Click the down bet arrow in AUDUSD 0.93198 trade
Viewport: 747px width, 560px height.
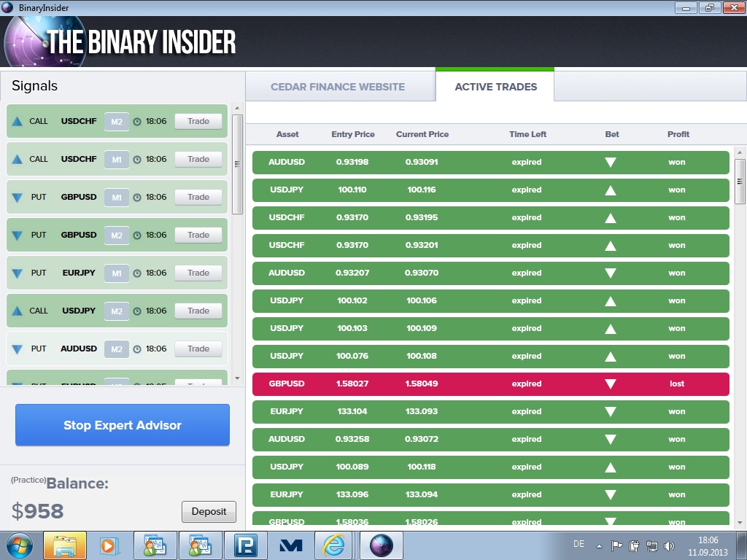pos(611,163)
